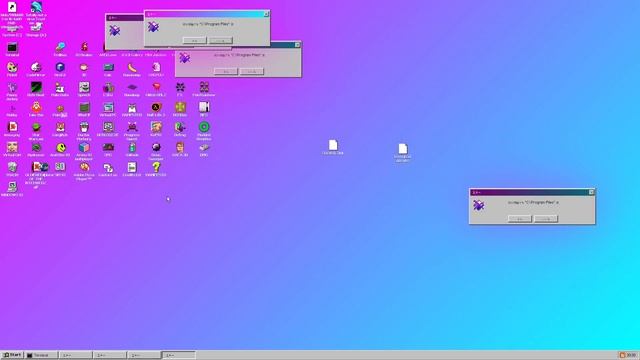Switch to Terminal in the taskbar
640x360 pixels.
(41, 355)
